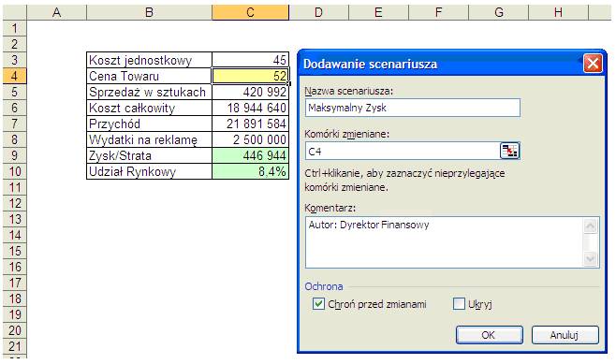This screenshot has width=616, height=364.
Task: Toggle the Chroń przed zmianami checkbox
Action: (x=318, y=303)
